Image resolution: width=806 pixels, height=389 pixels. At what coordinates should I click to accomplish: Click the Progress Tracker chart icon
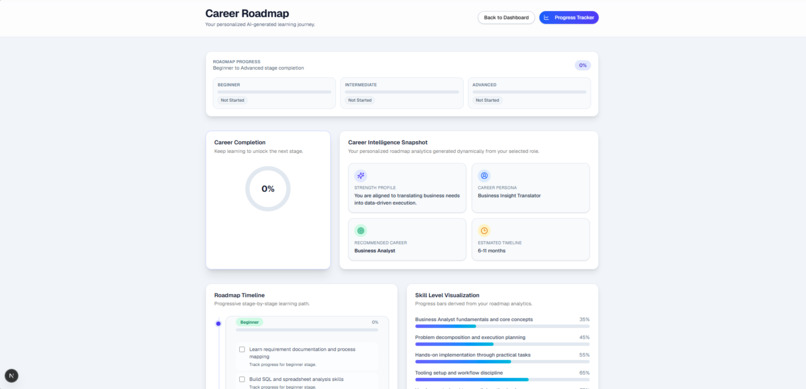point(546,17)
